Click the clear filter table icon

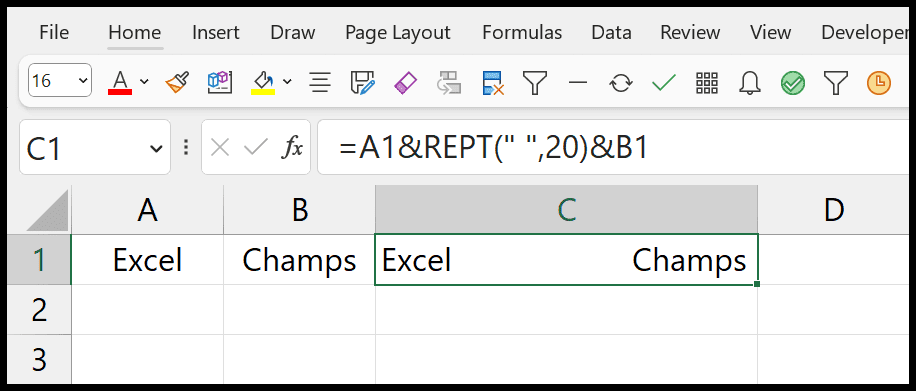492,82
